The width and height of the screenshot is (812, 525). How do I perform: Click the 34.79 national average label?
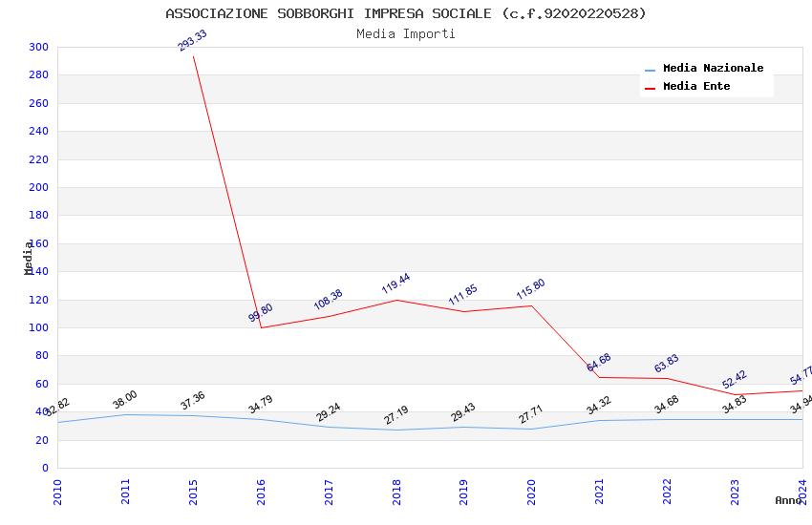point(261,405)
